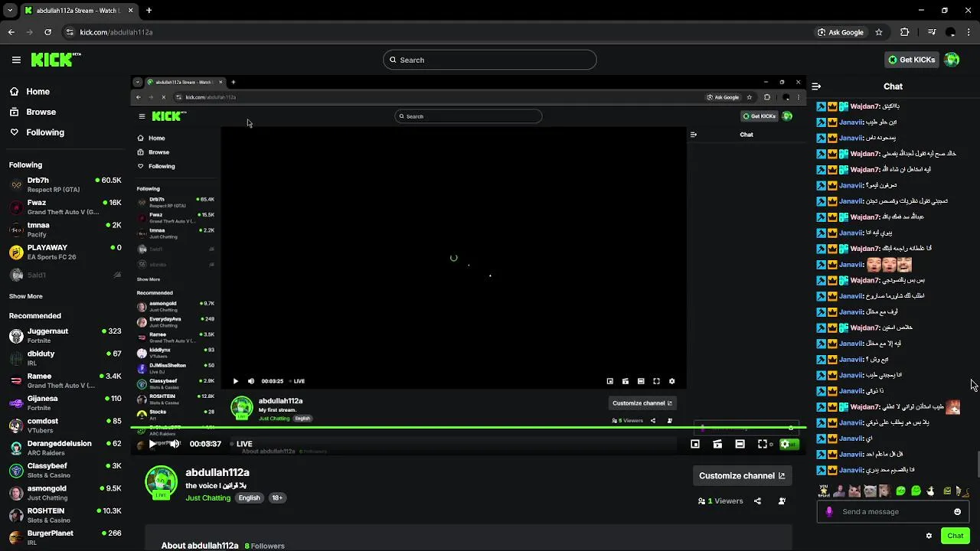Focus the Kick Search field
980x551 pixels.
(x=490, y=60)
